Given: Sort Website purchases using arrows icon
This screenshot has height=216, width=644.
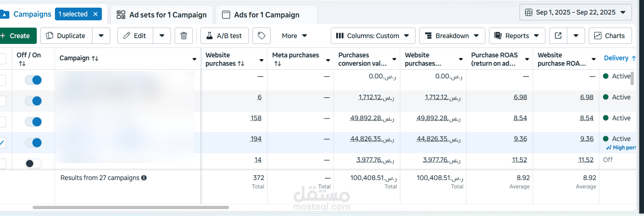Looking at the screenshot, I should click(241, 64).
